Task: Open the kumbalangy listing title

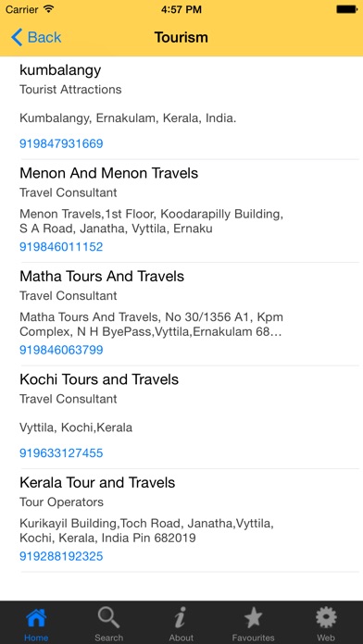Action: [60, 70]
